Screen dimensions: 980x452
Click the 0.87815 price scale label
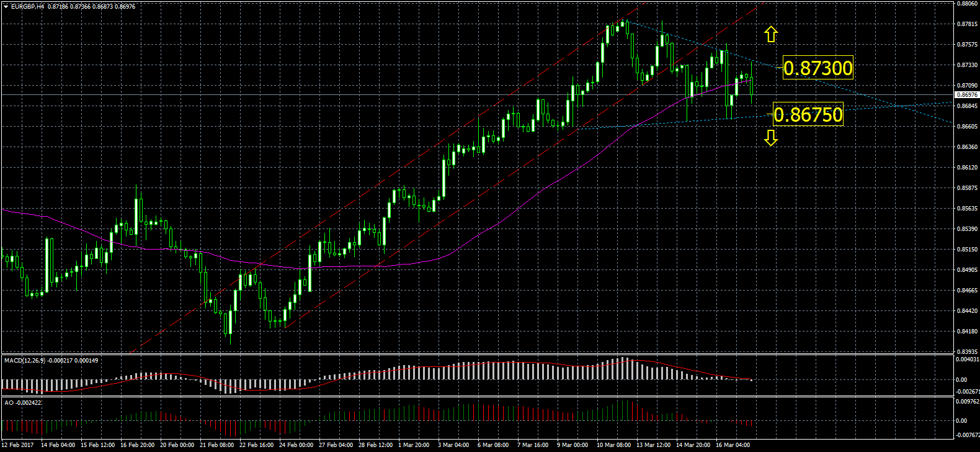point(968,25)
